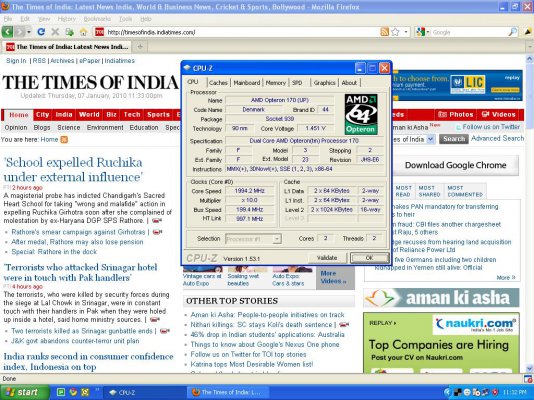Viewport: 534px width, 400px height.
Task: Open the Videos section link
Action: (499, 115)
